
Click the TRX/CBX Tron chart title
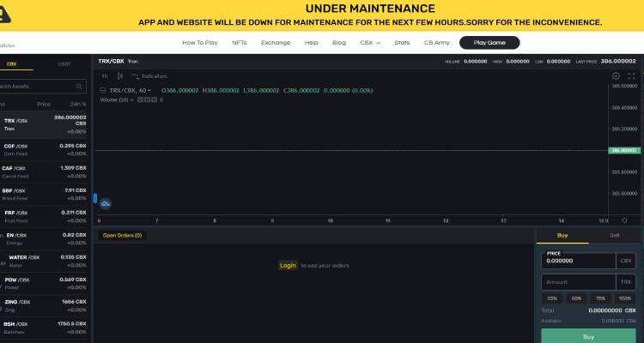(x=118, y=61)
